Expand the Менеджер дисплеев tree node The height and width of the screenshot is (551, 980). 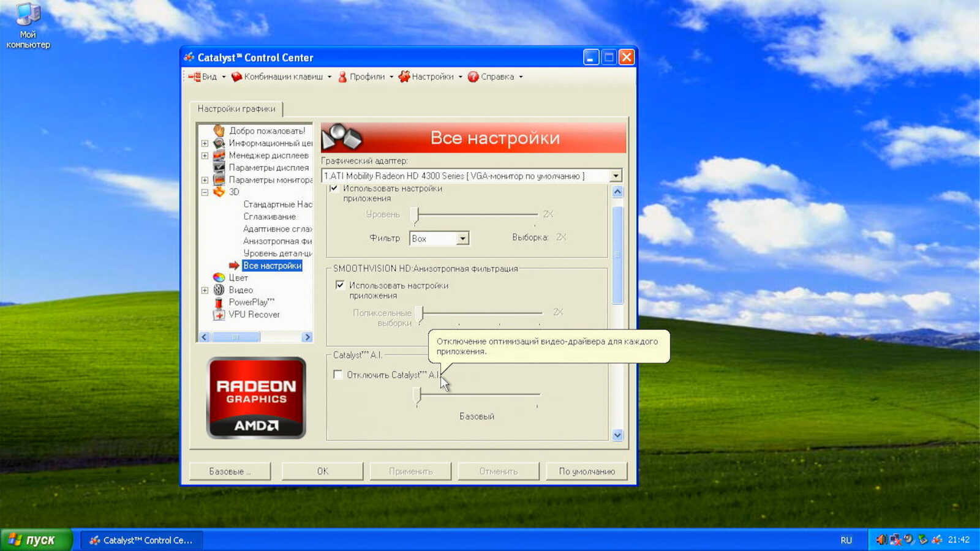pos(205,156)
